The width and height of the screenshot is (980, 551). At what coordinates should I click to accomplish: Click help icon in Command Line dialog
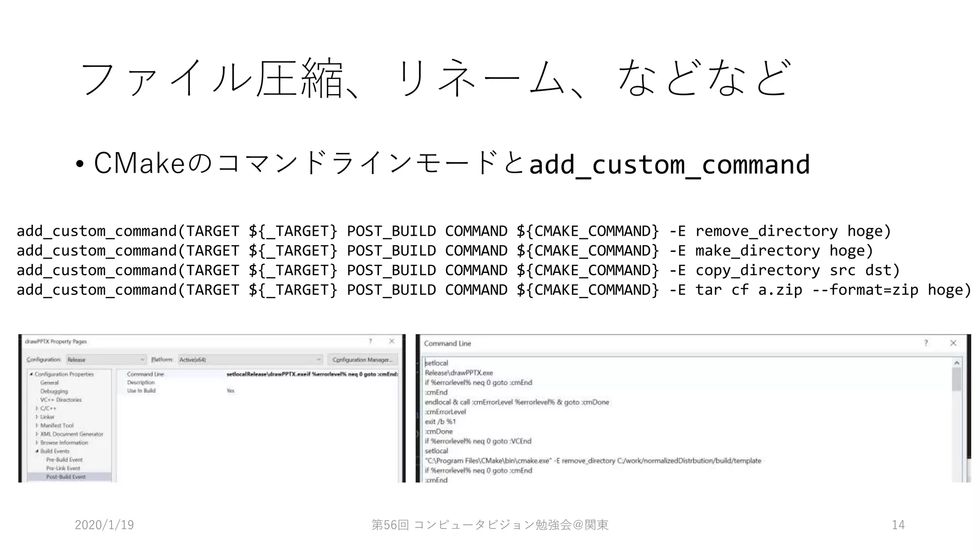click(925, 343)
